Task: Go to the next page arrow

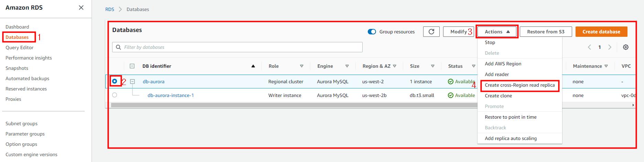Action: 610,47
